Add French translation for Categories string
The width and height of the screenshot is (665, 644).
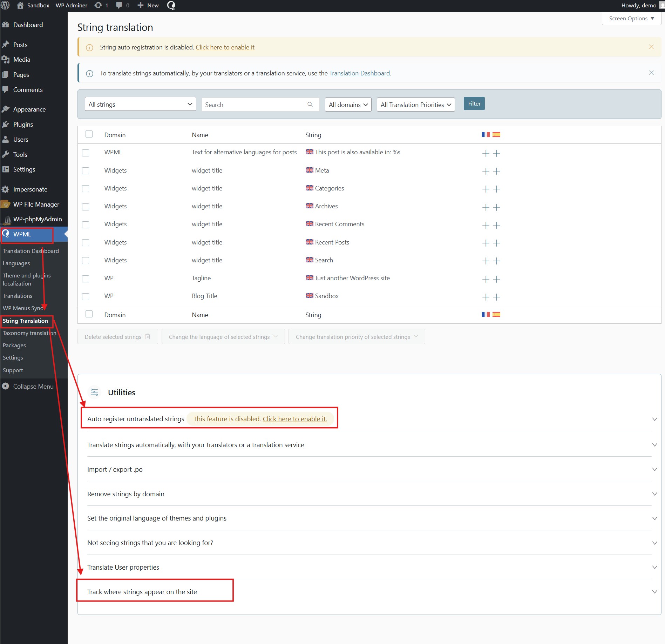pos(486,189)
